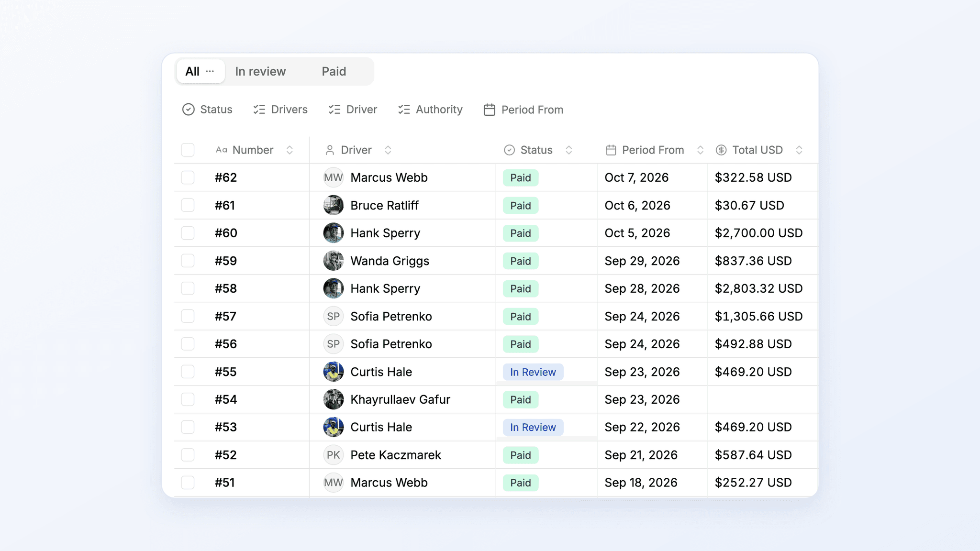The width and height of the screenshot is (980, 551).
Task: Click the Drivers filter list icon
Action: [x=259, y=110]
